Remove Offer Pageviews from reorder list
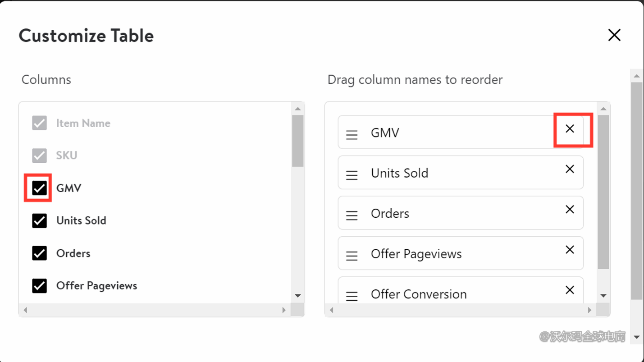 [570, 250]
